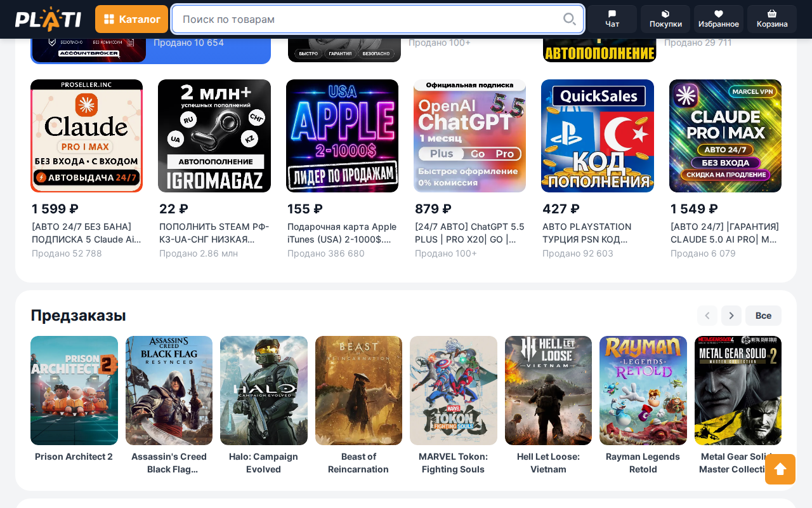Open the Каталог catalog button
Viewport: 812px width, 508px height.
(131, 19)
